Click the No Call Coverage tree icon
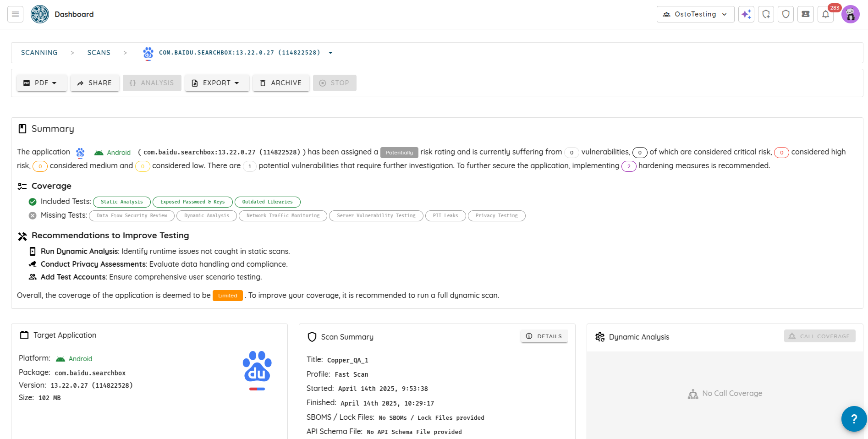Viewport: 868px width, 439px height. coord(693,394)
